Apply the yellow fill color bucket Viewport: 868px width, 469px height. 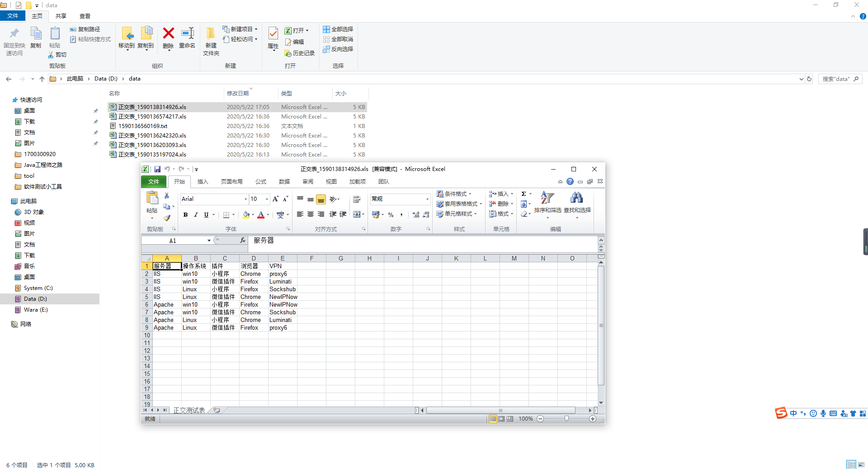(x=246, y=215)
